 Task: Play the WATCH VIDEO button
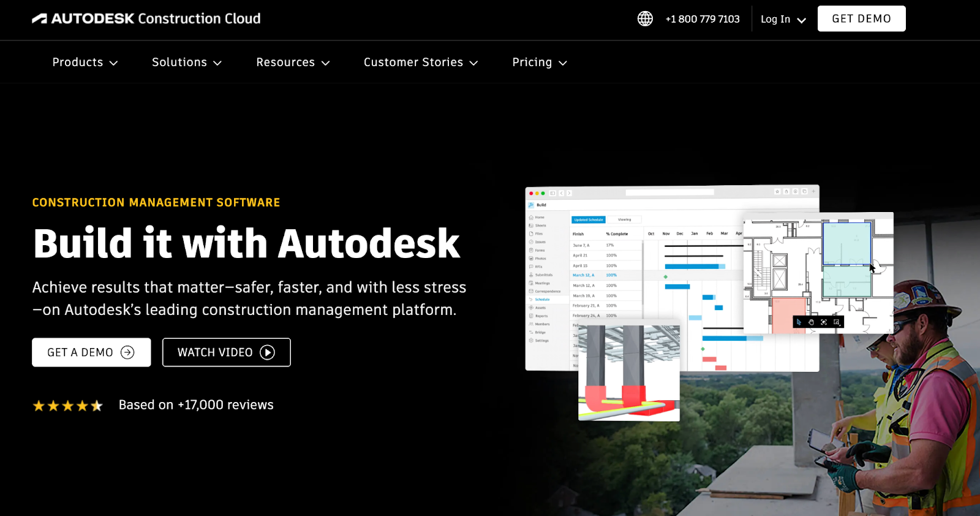226,352
